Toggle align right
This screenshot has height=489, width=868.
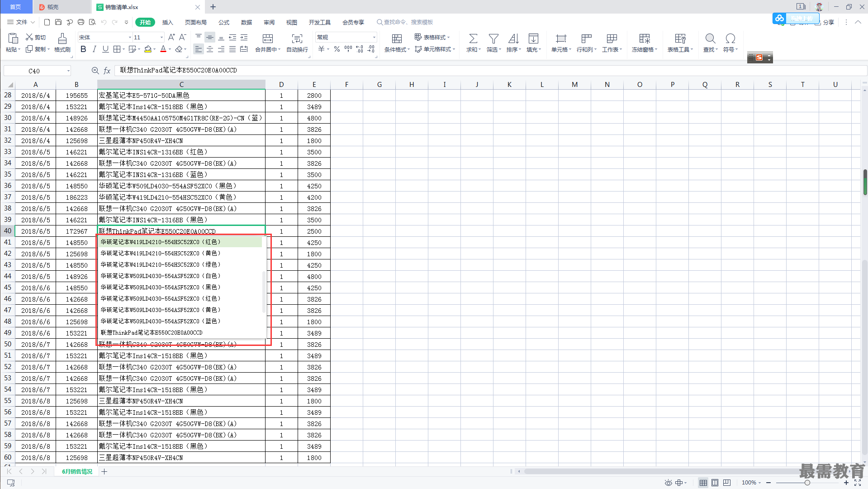221,49
